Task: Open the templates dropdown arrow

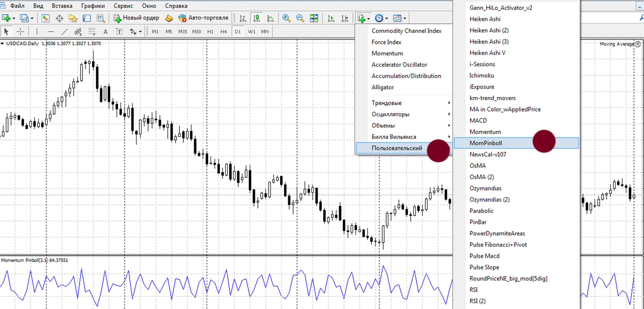Action: [x=405, y=19]
